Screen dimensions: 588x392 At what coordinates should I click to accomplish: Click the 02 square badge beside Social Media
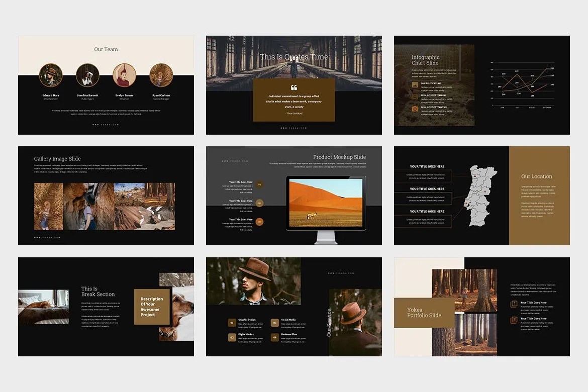point(275,323)
